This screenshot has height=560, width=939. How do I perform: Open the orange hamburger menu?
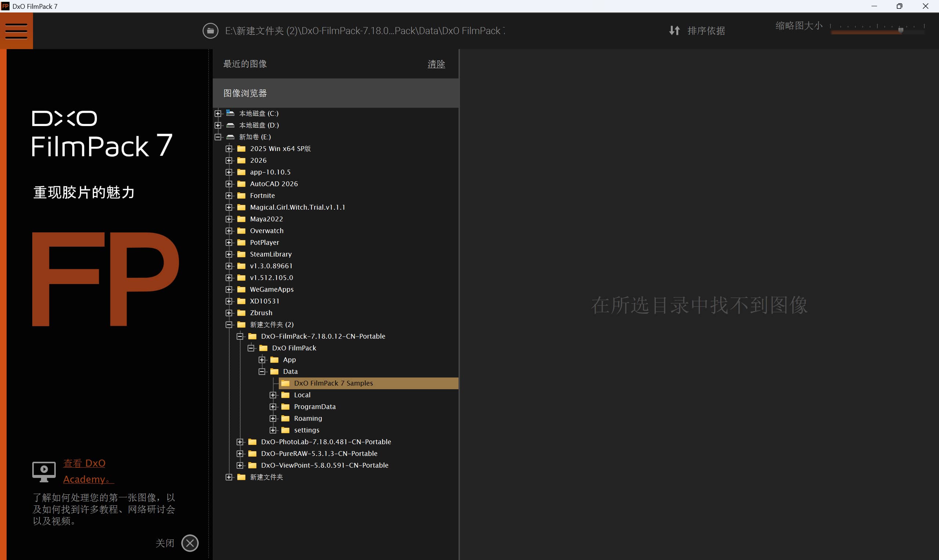point(16,31)
